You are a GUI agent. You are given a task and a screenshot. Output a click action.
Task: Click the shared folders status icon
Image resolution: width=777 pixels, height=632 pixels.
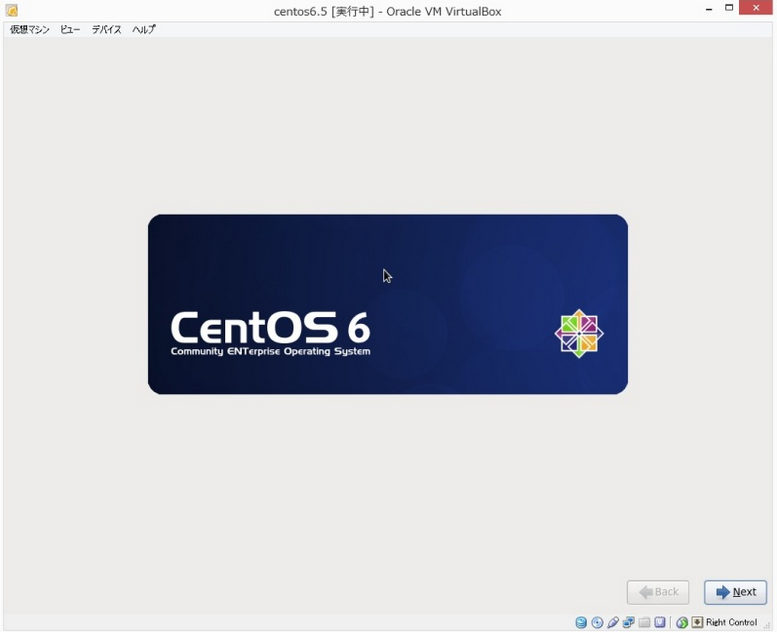tap(644, 622)
